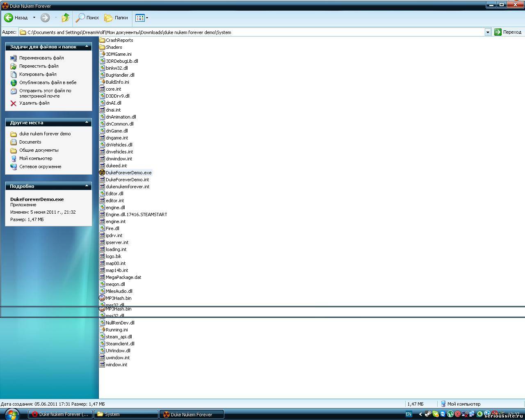
Task: Open the back history dropdown arrow
Action: coord(34,18)
